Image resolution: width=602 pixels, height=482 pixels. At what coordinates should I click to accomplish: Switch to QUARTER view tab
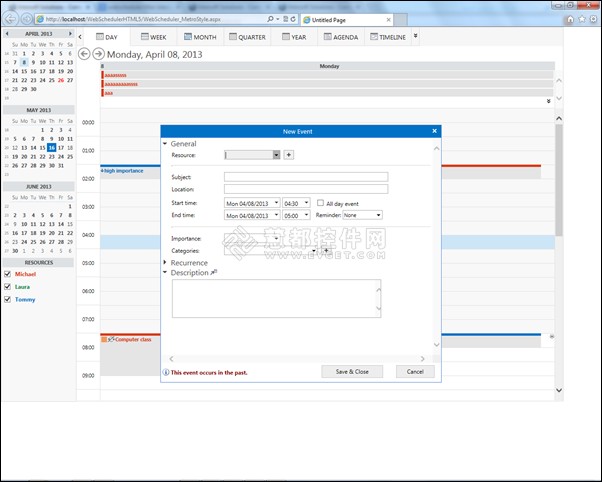point(248,37)
